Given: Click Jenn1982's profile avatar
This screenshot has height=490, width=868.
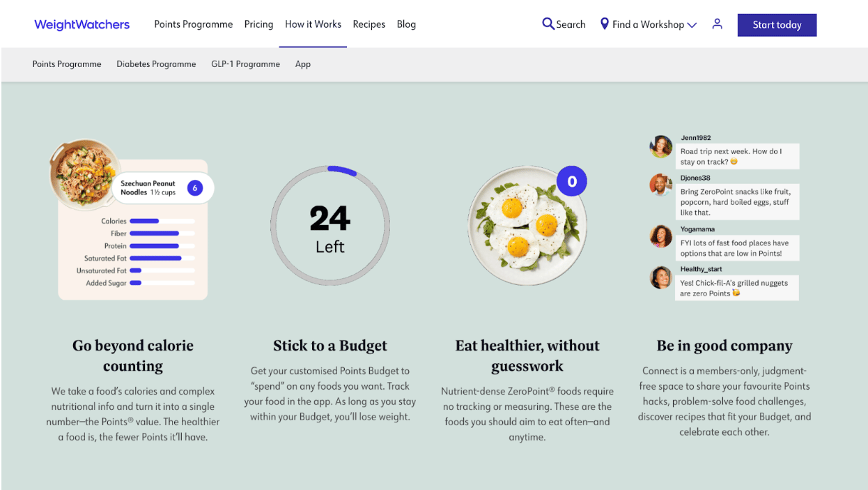Looking at the screenshot, I should click(x=660, y=147).
